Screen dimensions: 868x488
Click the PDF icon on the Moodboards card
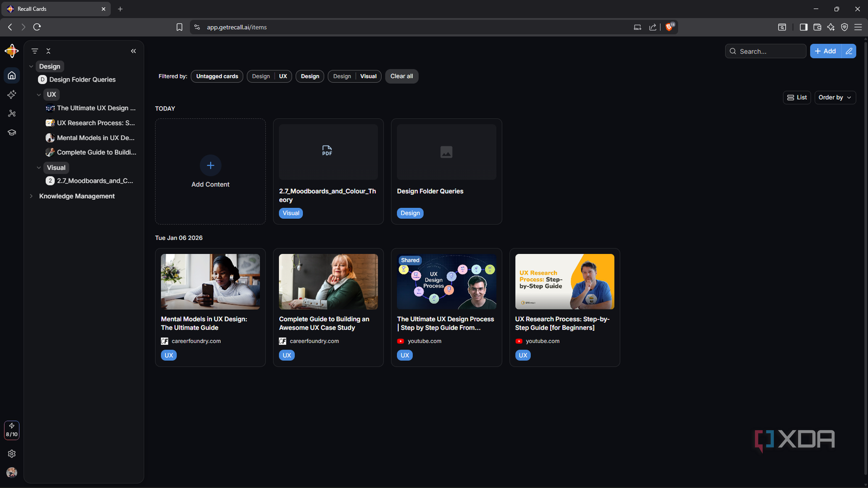click(327, 151)
